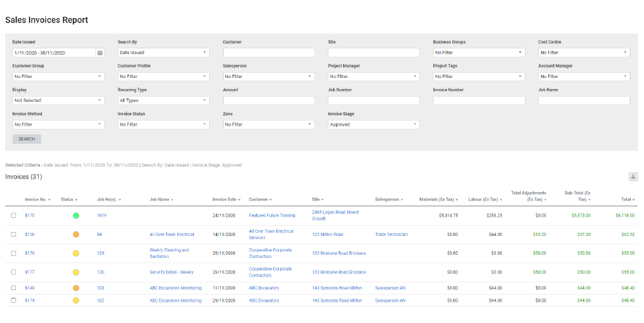The width and height of the screenshot is (644, 323).
Task: Click the Date Issued range field
Action: tap(54, 53)
